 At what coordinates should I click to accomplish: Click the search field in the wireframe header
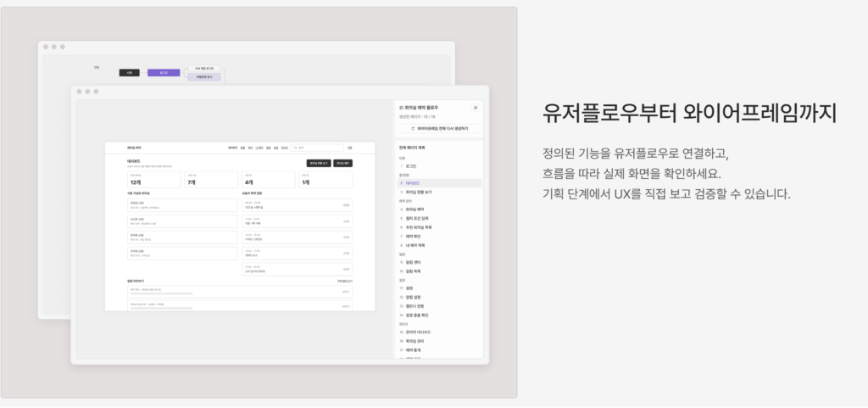(x=318, y=148)
